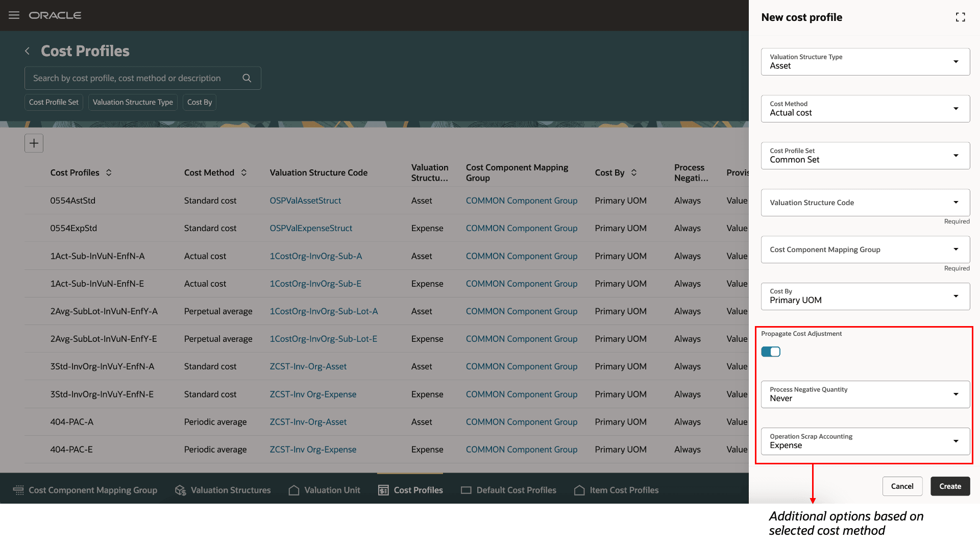Image resolution: width=980 pixels, height=546 pixels.
Task: Click the Cost Profiles tab icon
Action: (383, 490)
